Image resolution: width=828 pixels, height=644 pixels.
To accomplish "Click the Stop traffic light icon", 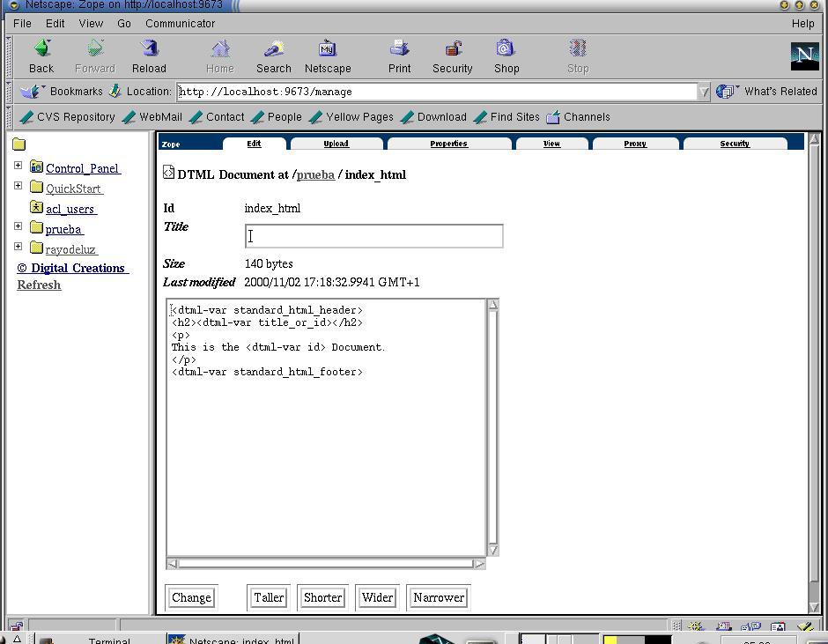I will point(578,48).
